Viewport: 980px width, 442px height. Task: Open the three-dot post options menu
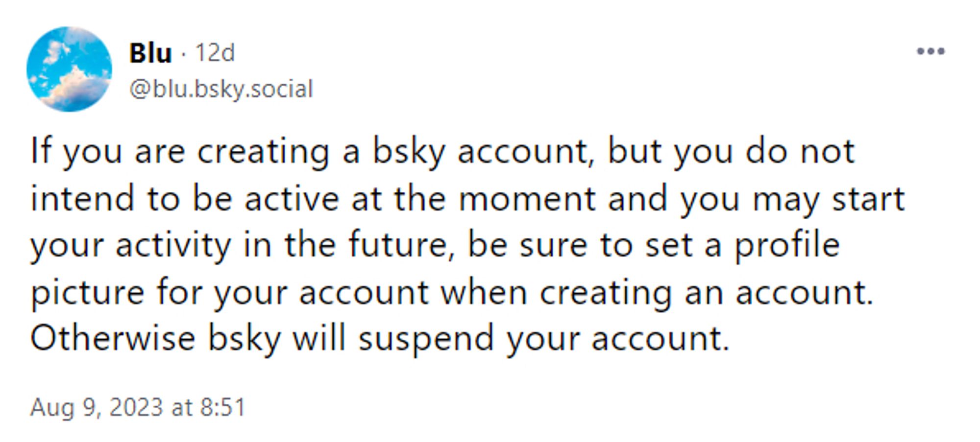coord(931,51)
